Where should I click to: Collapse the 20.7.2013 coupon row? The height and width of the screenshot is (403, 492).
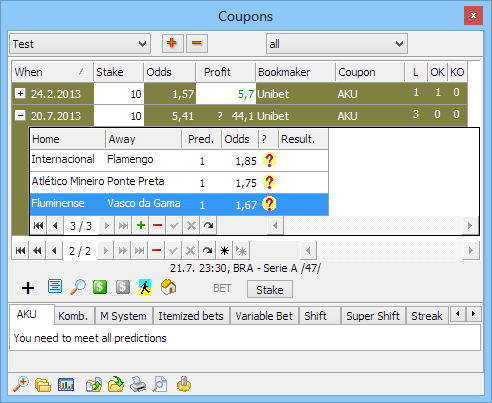pyautogui.click(x=20, y=116)
